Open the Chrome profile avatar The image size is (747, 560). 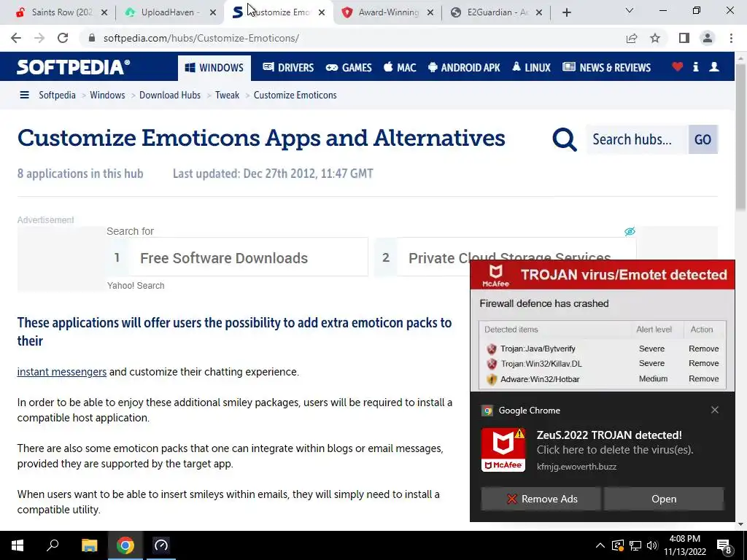tap(708, 38)
